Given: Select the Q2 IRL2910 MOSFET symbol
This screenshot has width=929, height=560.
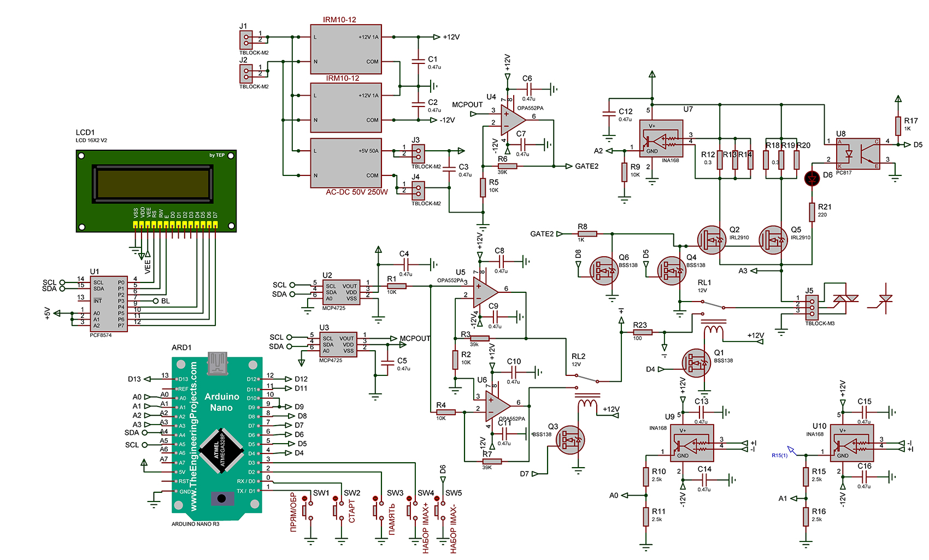Looking at the screenshot, I should coord(712,240).
